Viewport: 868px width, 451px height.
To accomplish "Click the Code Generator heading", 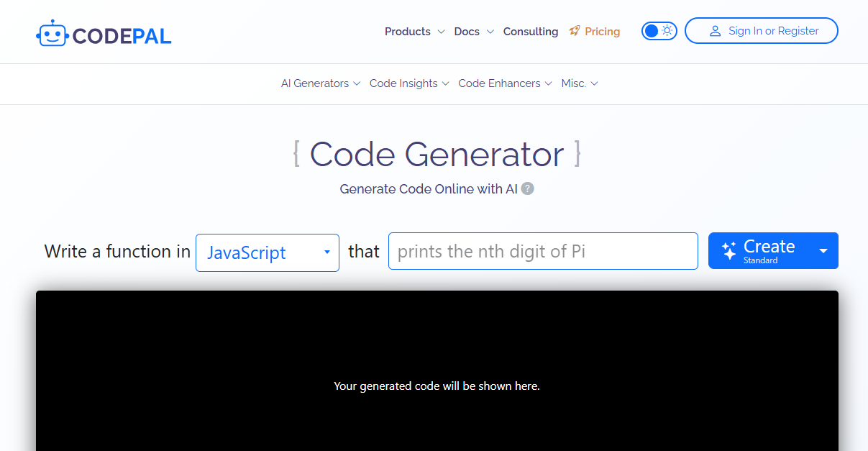I will (x=437, y=154).
